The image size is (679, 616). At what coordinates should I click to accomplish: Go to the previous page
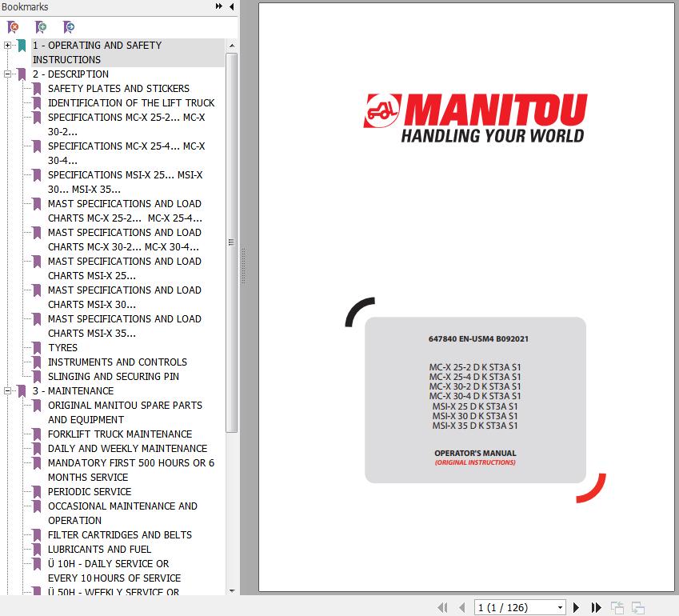click(x=462, y=607)
